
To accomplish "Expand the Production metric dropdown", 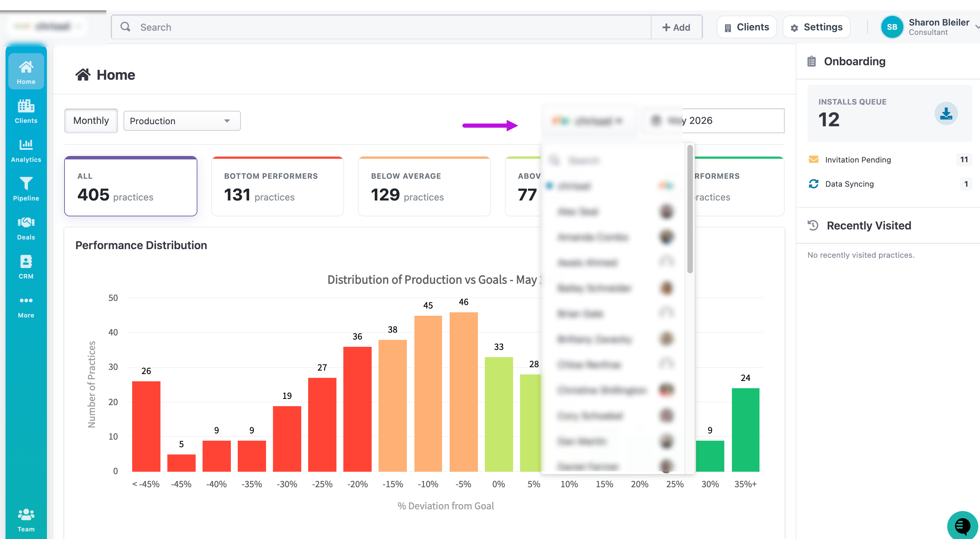I will point(182,121).
